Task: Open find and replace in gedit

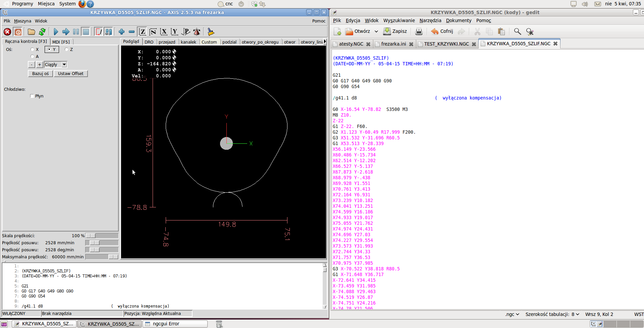Action: tap(530, 31)
